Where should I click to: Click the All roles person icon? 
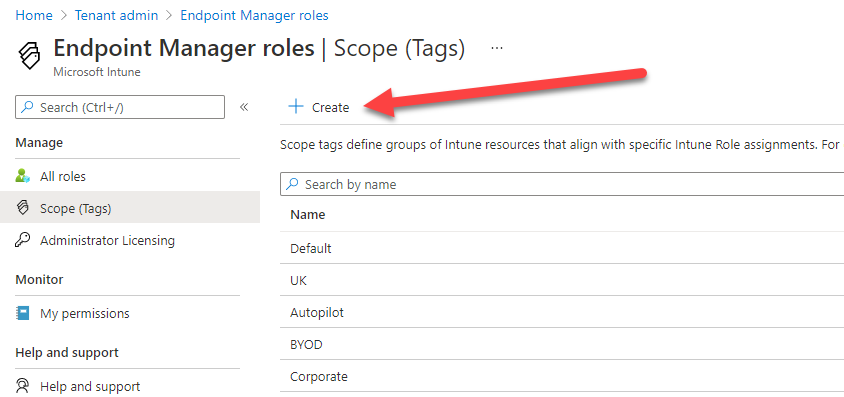tap(23, 176)
